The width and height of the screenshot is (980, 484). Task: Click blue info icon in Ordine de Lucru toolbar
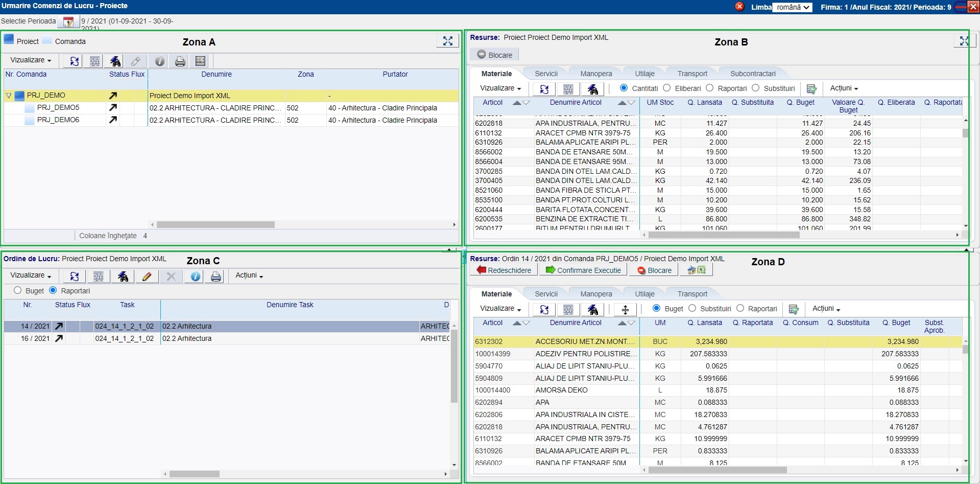click(x=195, y=276)
